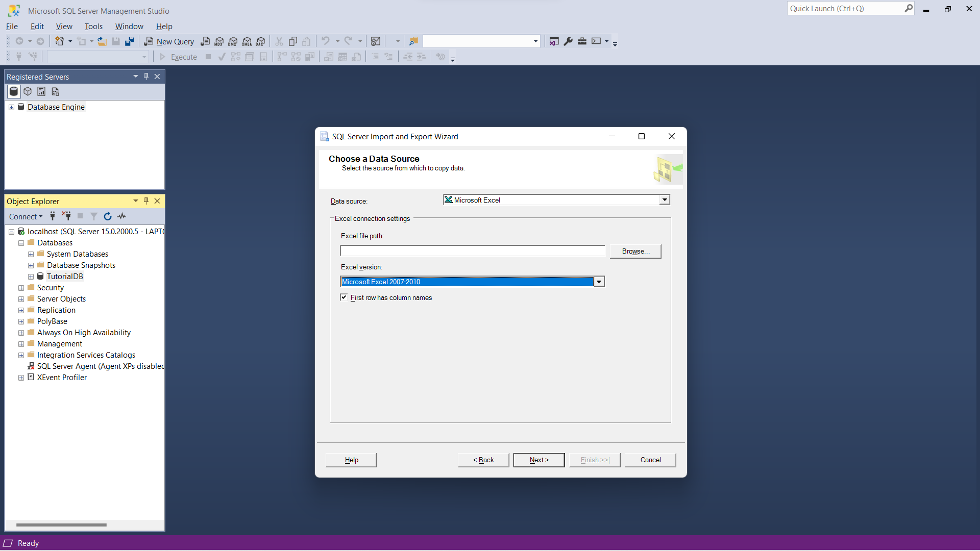Click the MDX query icon
980x551 pixels.
[x=219, y=41]
